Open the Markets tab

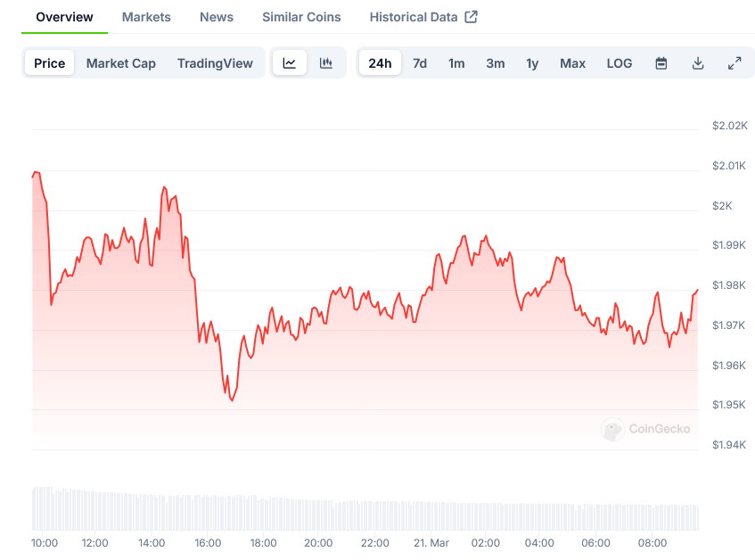[x=146, y=17]
